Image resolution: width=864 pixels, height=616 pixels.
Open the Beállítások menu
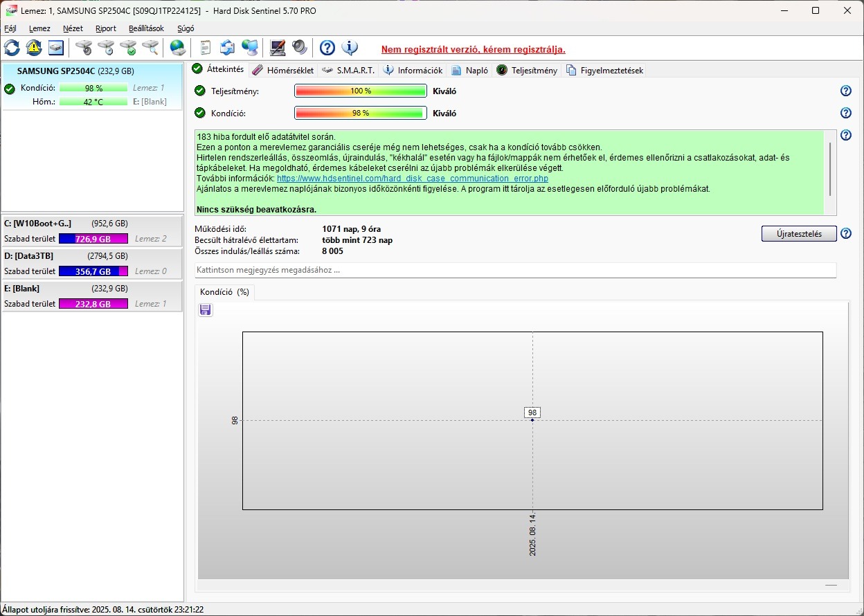click(x=146, y=28)
